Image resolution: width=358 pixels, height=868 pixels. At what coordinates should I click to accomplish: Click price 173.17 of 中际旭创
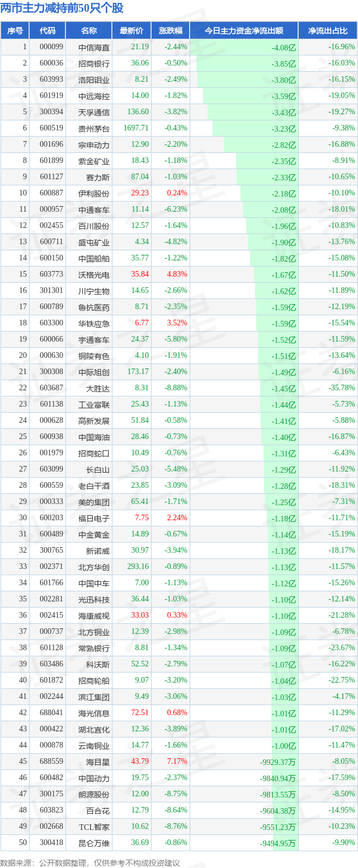point(138,372)
